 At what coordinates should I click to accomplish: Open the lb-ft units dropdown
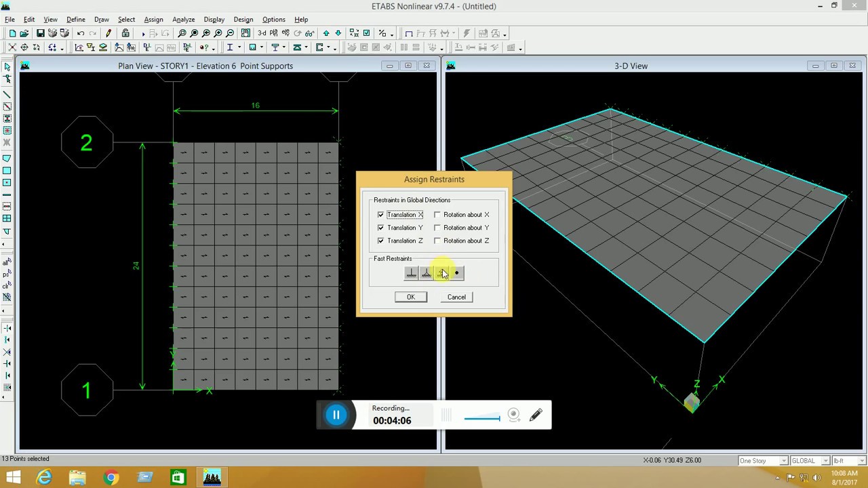pyautogui.click(x=861, y=461)
